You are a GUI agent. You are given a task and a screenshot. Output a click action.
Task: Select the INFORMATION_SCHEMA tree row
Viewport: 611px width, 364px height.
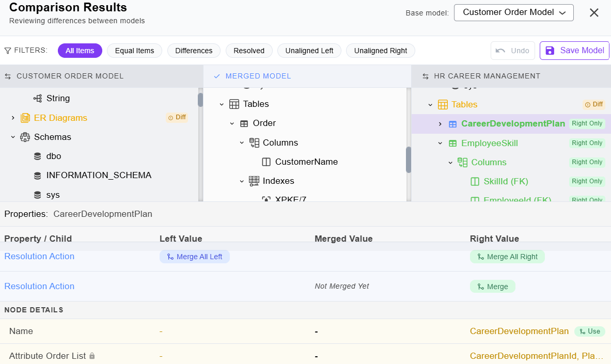click(99, 176)
